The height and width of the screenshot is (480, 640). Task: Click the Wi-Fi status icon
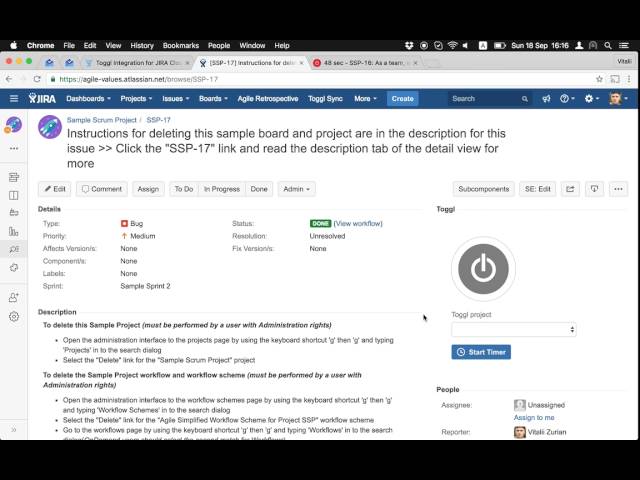point(452,46)
